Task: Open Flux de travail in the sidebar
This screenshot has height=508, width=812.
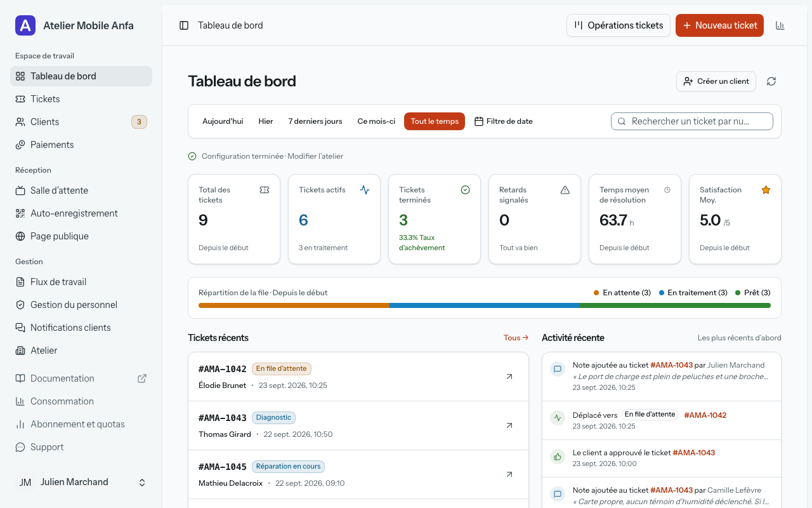Action: (x=81, y=282)
